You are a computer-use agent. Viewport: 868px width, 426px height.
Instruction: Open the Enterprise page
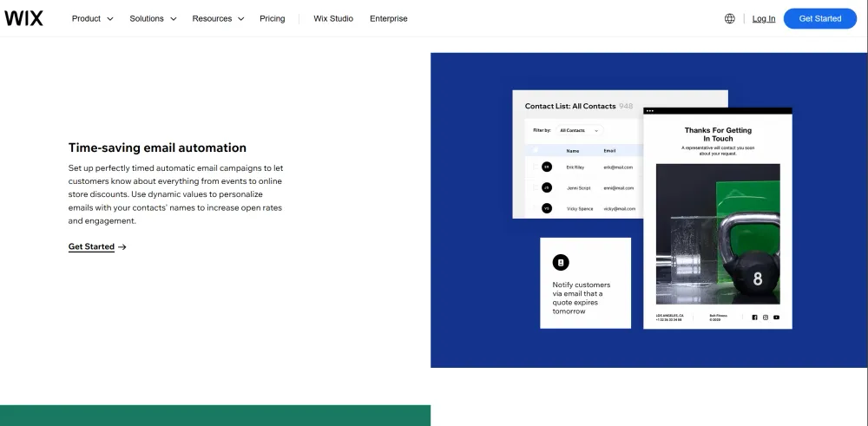(389, 18)
